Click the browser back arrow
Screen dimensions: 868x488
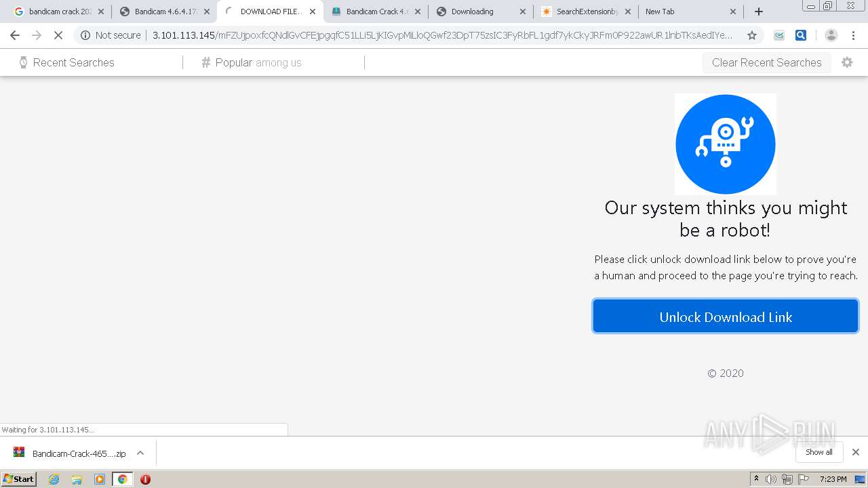[x=15, y=35]
